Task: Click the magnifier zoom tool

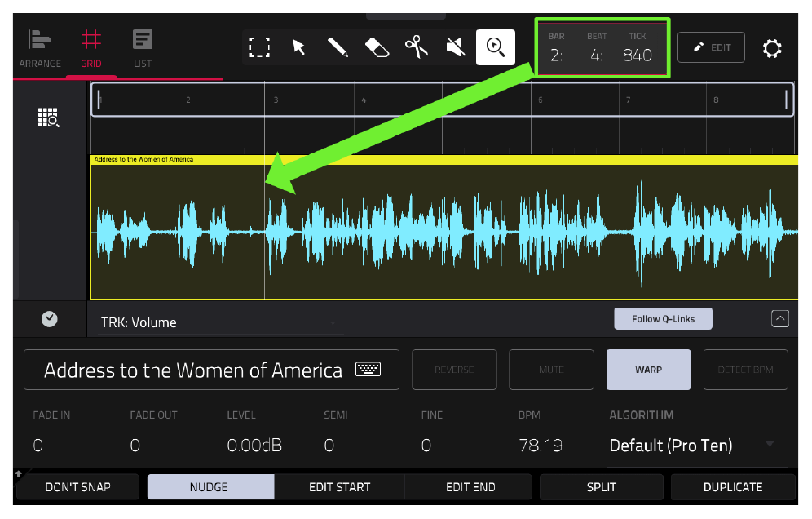Action: [x=496, y=47]
